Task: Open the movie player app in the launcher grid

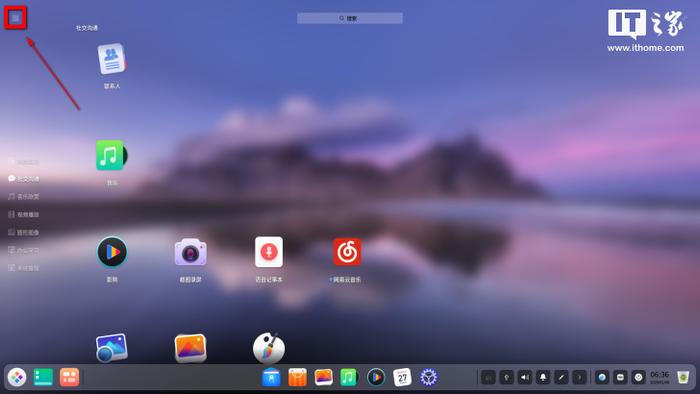Action: [x=112, y=252]
